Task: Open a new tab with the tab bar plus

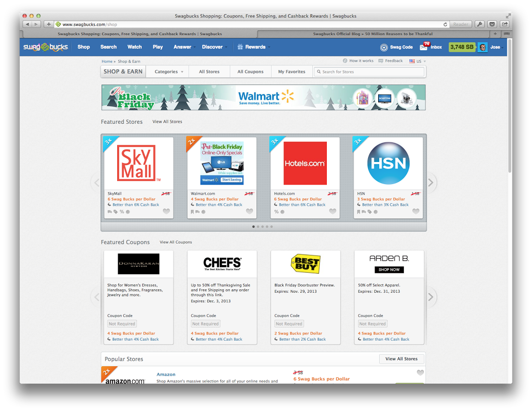Action: (x=495, y=34)
